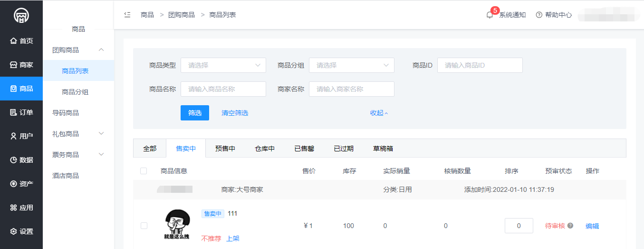Click the sidebar collapse icon in header
Viewport: 644px width, 249px height.
pyautogui.click(x=127, y=15)
